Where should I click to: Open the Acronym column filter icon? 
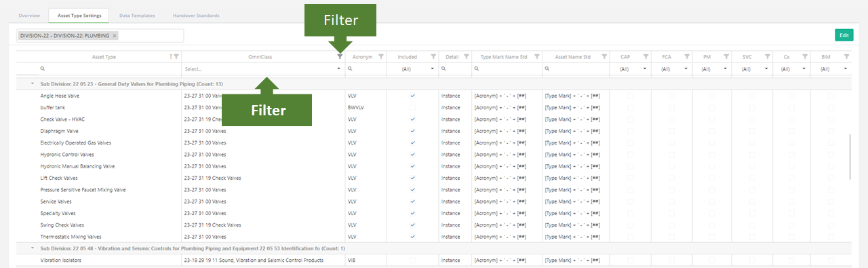(380, 57)
